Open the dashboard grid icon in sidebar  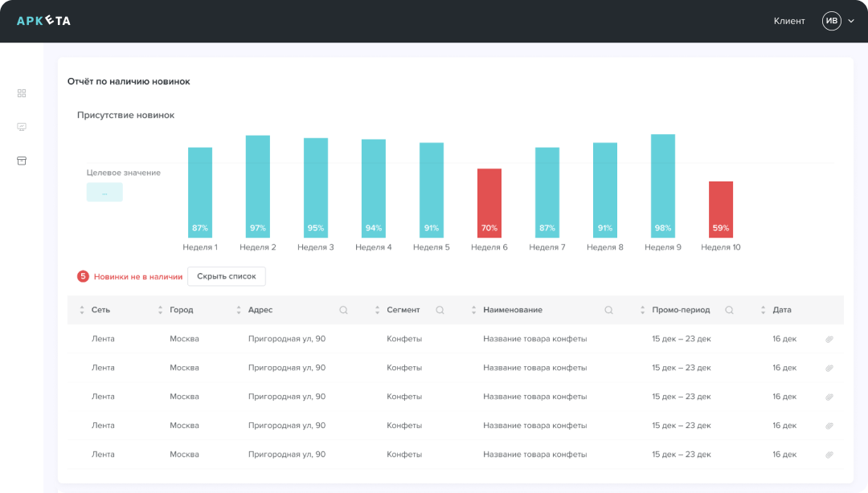tap(22, 93)
